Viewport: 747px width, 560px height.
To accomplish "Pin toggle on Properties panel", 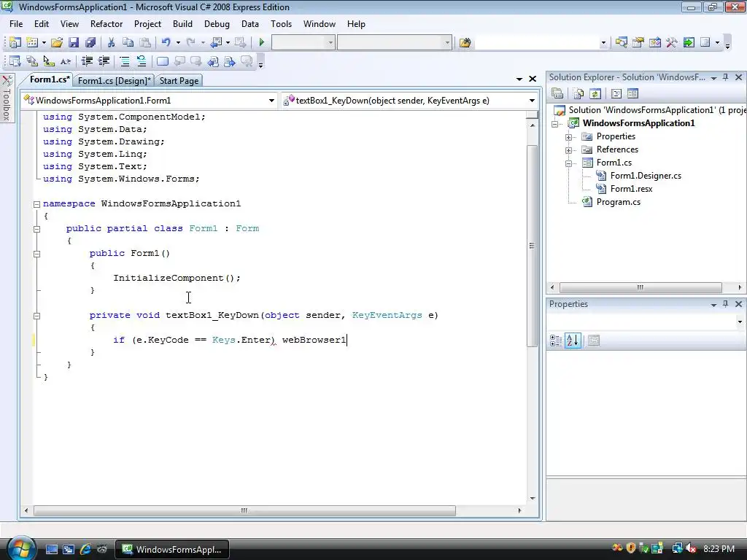I will (x=726, y=304).
